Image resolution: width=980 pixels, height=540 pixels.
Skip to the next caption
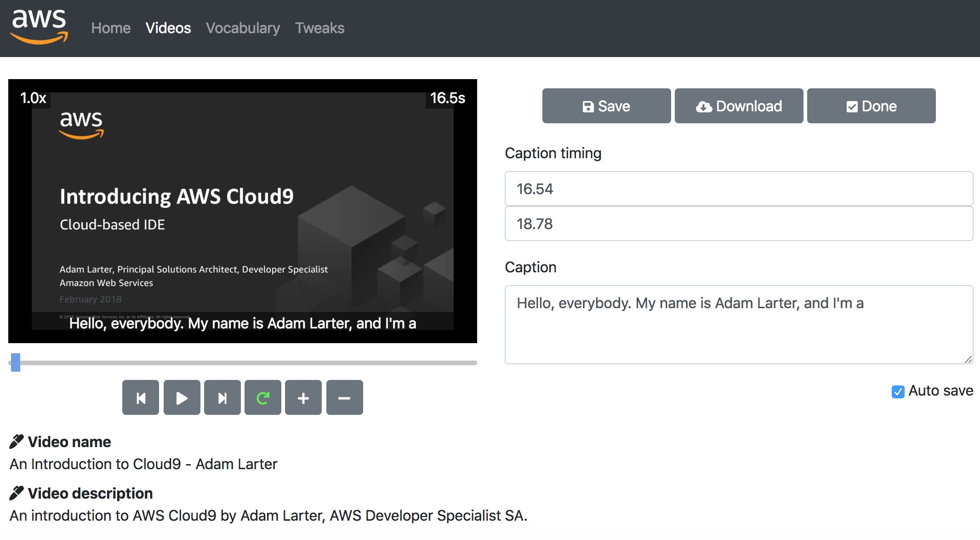coord(222,398)
